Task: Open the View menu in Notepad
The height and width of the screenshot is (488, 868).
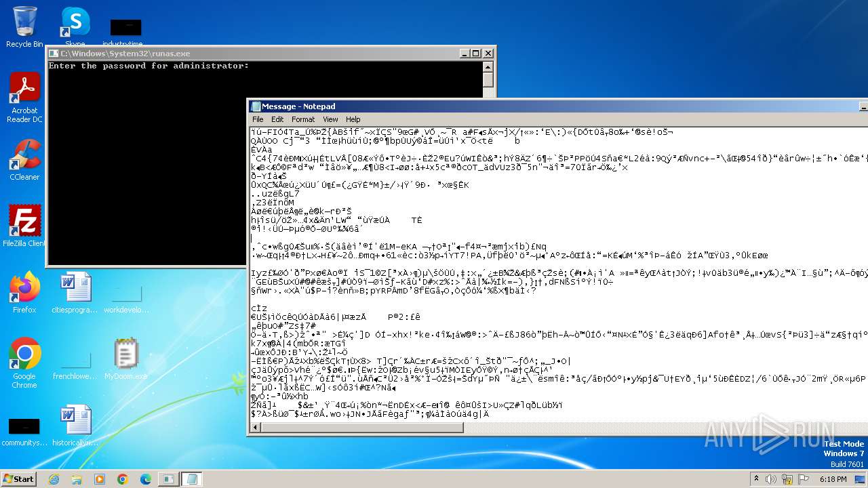Action: 330,119
